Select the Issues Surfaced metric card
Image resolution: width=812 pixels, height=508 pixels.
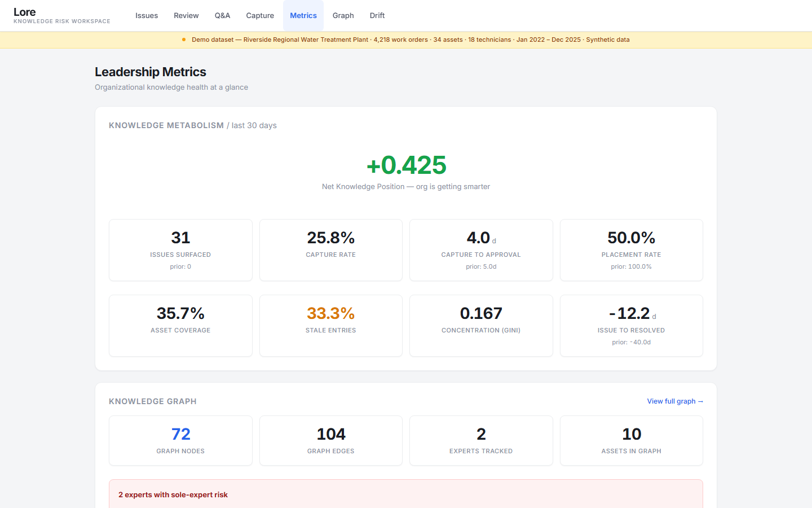pyautogui.click(x=180, y=250)
